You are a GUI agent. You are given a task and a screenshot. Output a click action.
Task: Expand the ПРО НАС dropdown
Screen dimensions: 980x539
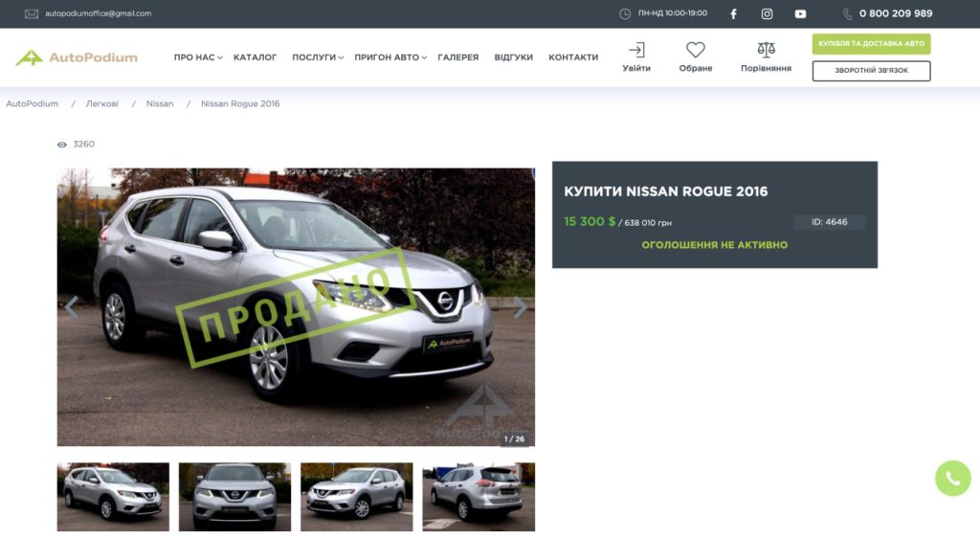[x=197, y=57]
